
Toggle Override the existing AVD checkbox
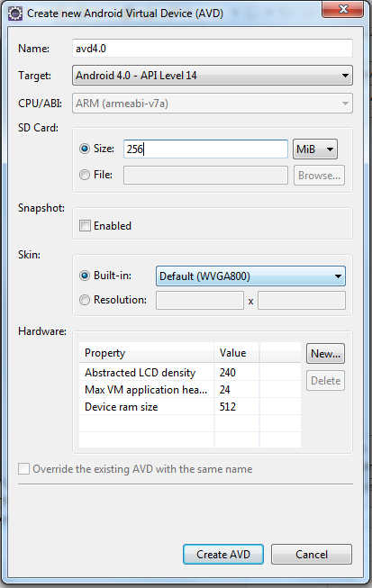pyautogui.click(x=23, y=469)
